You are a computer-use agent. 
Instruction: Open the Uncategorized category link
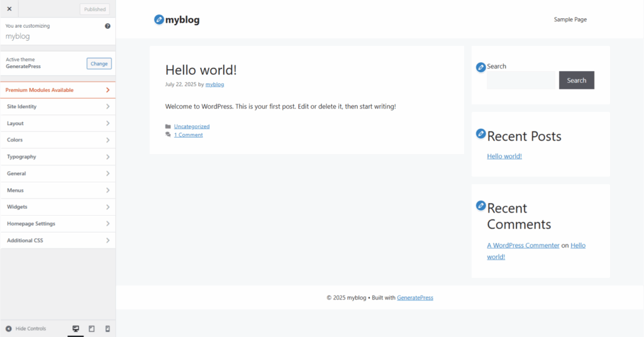[192, 126]
